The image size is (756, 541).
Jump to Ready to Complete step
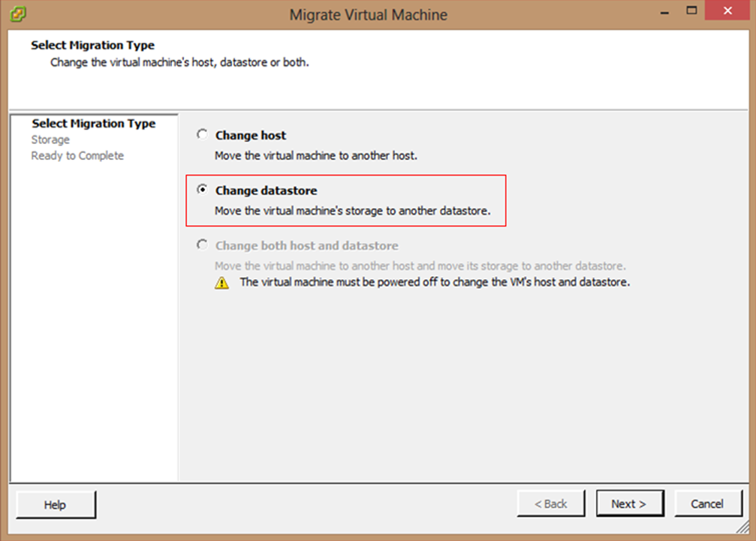77,155
